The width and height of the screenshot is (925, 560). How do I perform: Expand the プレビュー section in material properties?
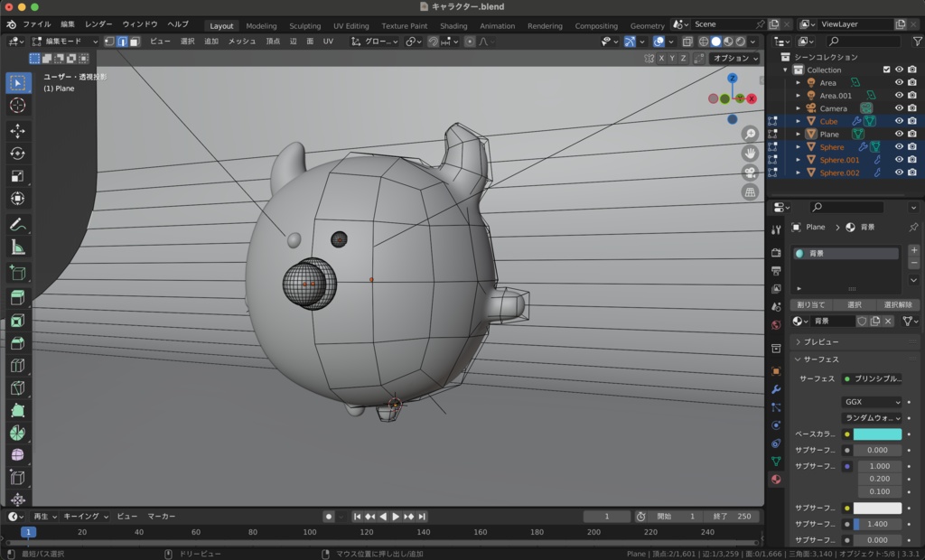(822, 341)
